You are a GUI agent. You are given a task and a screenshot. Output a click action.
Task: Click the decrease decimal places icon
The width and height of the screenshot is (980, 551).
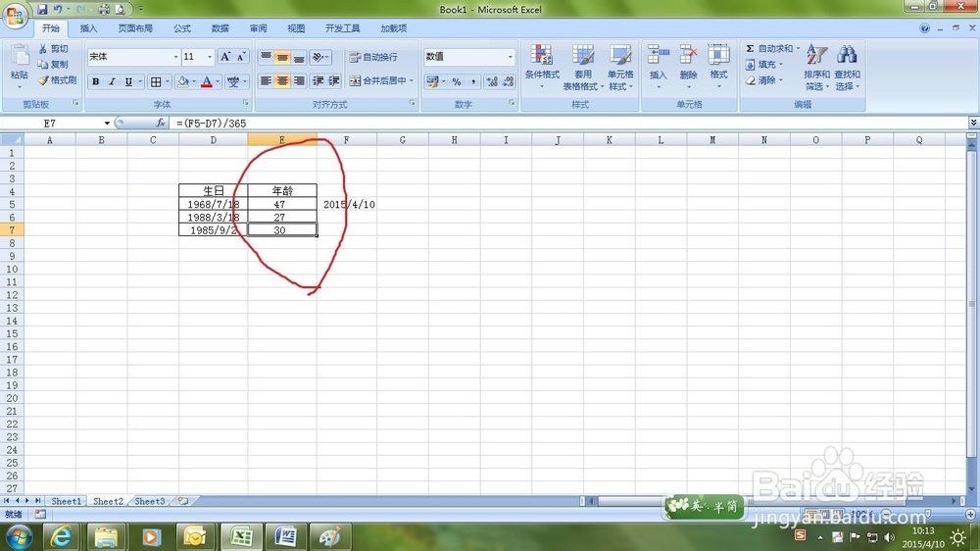click(508, 81)
